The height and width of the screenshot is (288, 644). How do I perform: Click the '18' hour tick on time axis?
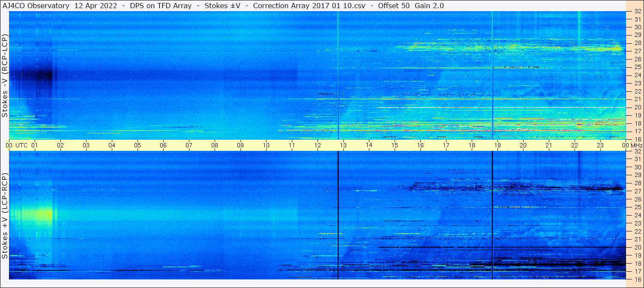point(472,146)
